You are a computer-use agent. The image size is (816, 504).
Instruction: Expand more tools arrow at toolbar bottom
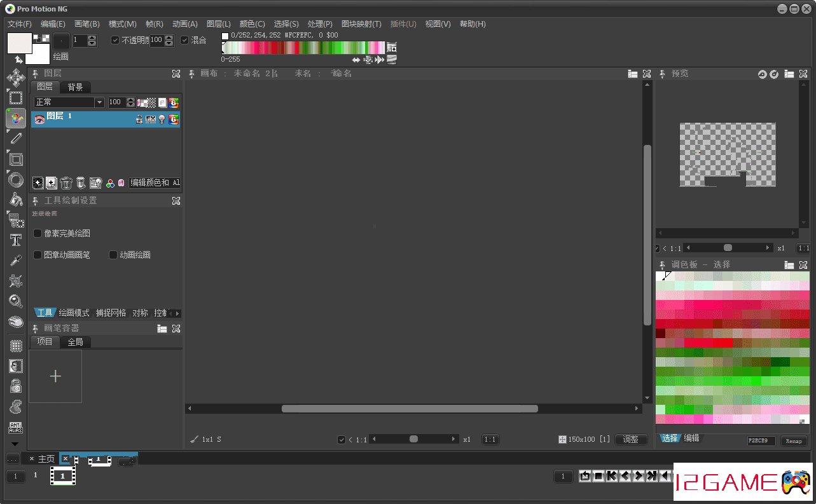pyautogui.click(x=16, y=444)
